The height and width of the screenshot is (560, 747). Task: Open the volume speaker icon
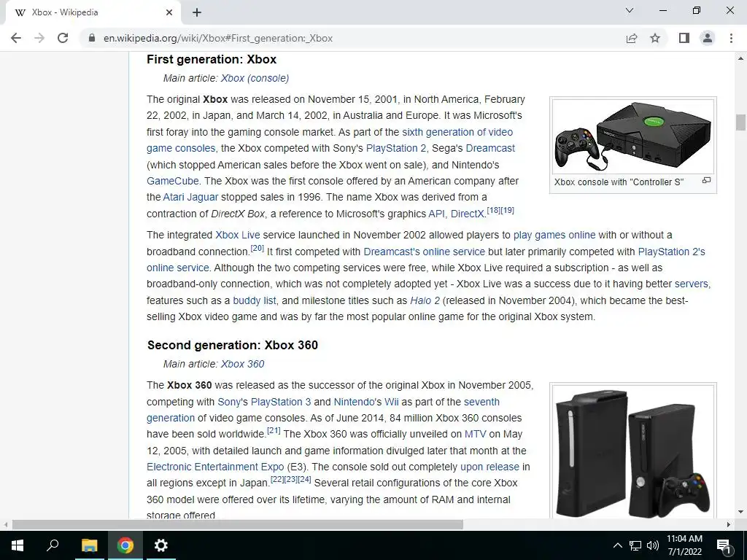(x=653, y=545)
